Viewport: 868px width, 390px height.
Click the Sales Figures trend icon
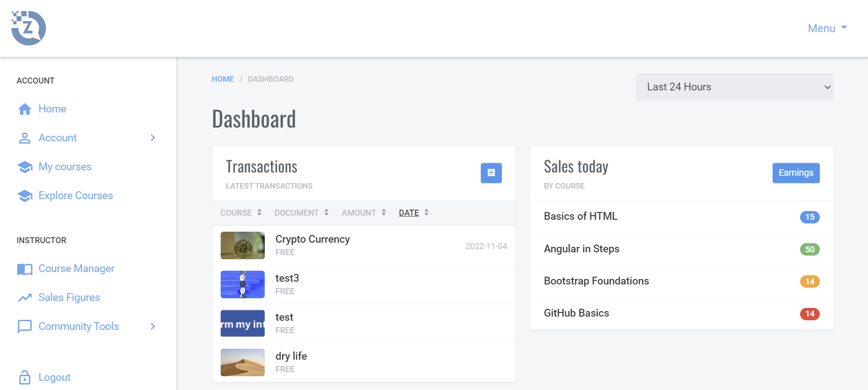coord(25,298)
